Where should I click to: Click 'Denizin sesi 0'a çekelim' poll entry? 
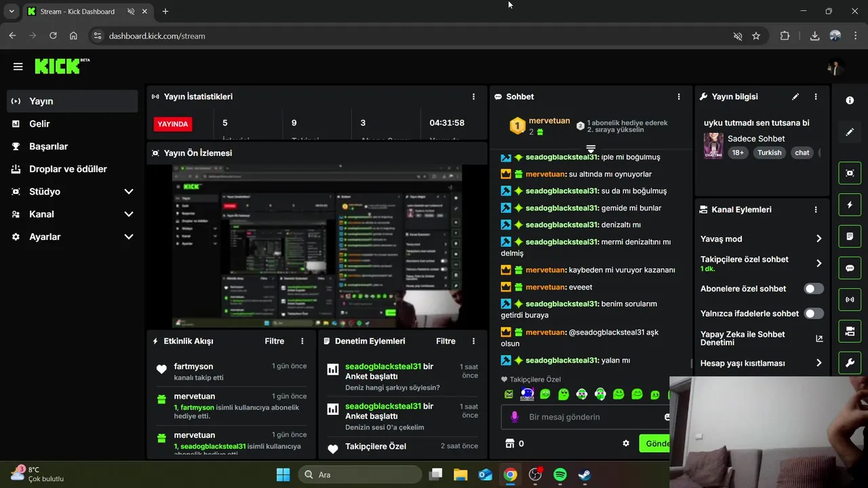point(384,428)
